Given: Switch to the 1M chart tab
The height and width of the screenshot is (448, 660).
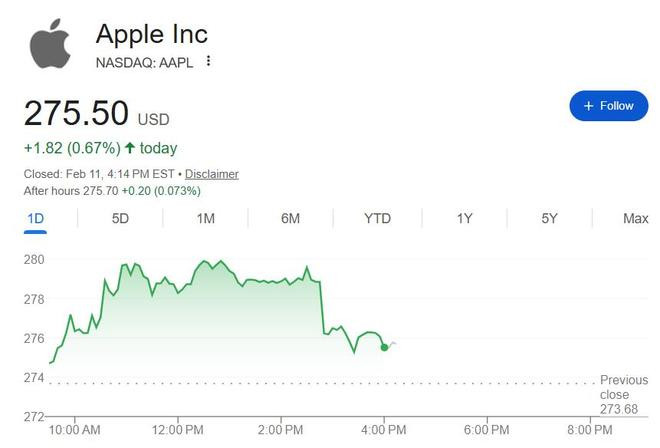Looking at the screenshot, I should click(205, 218).
